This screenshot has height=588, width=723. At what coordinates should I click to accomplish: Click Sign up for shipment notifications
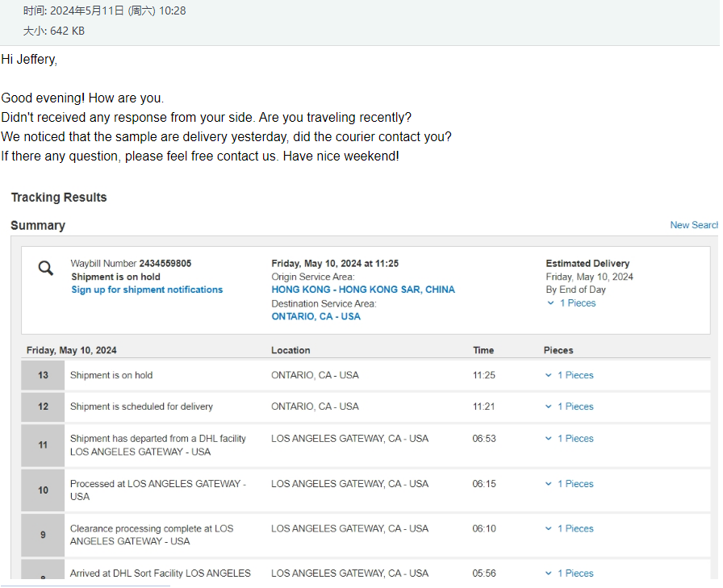(x=147, y=290)
